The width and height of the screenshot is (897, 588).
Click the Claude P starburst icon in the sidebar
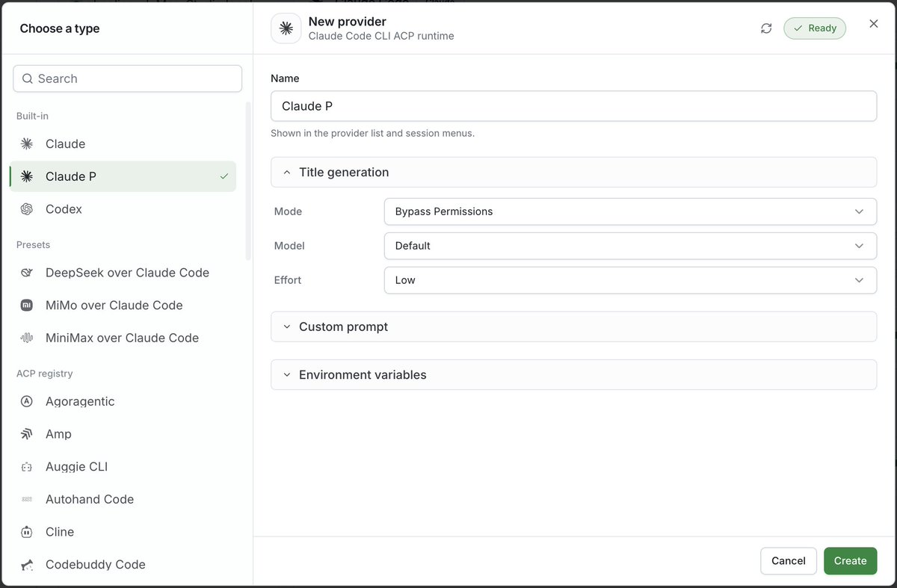(27, 176)
